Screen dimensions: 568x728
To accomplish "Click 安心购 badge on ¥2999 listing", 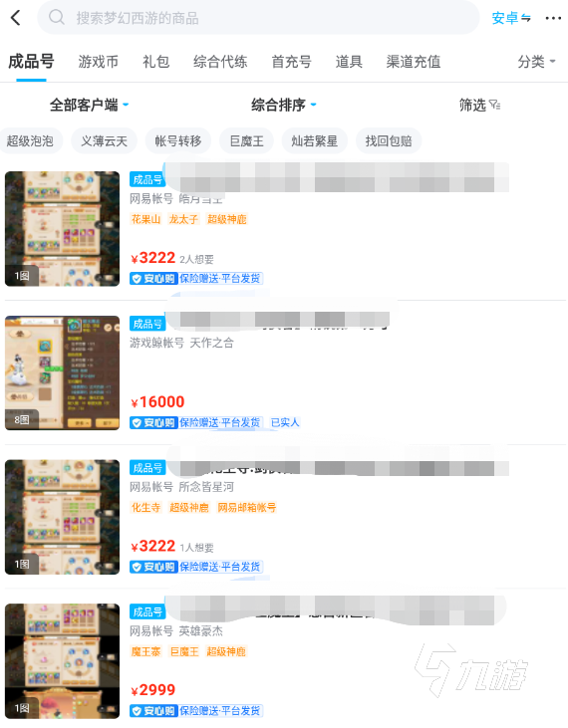I will tap(153, 711).
